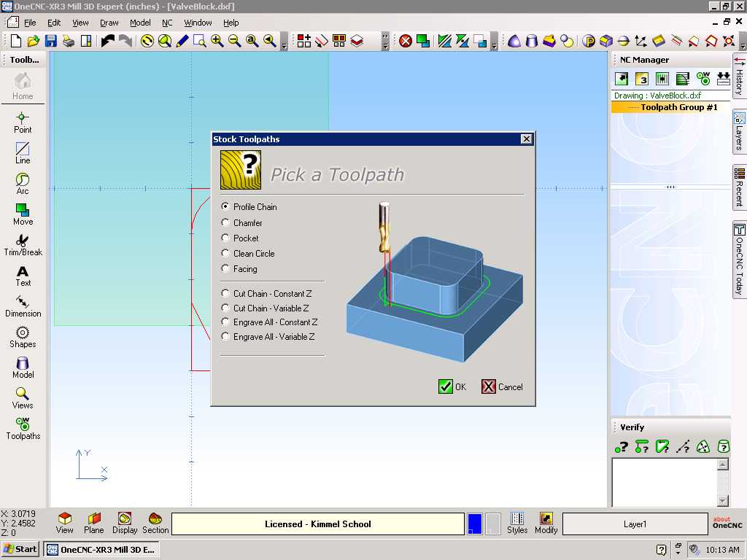Open the Text tool in Toolbox
This screenshot has width=747, height=560.
tap(23, 276)
